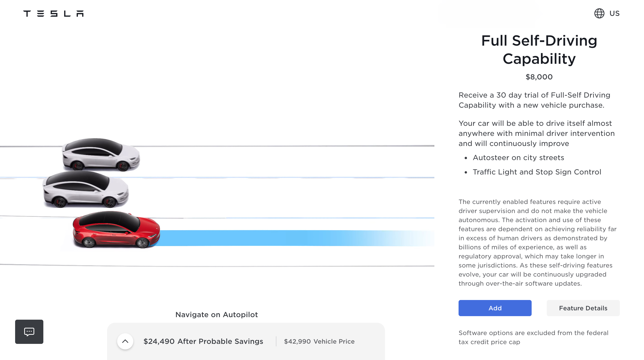Screen dimensions: 644x360
Task: Expand pricing summary with chevron arrow
Action: (125, 341)
